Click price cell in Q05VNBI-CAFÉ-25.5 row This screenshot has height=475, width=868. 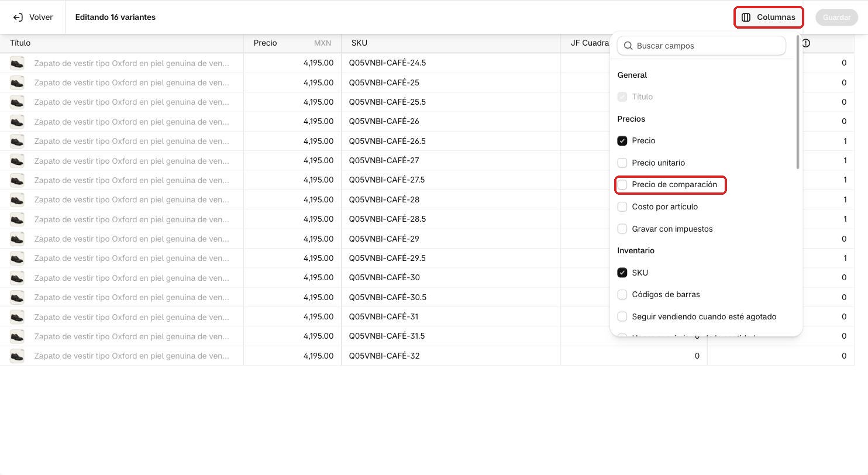click(292, 102)
